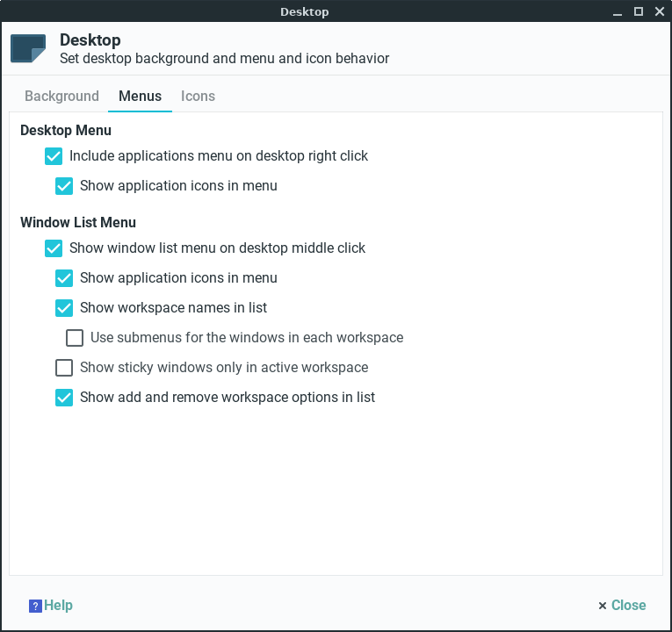The image size is (672, 632).
Task: Turn off window list menu on middle click
Action: [54, 248]
